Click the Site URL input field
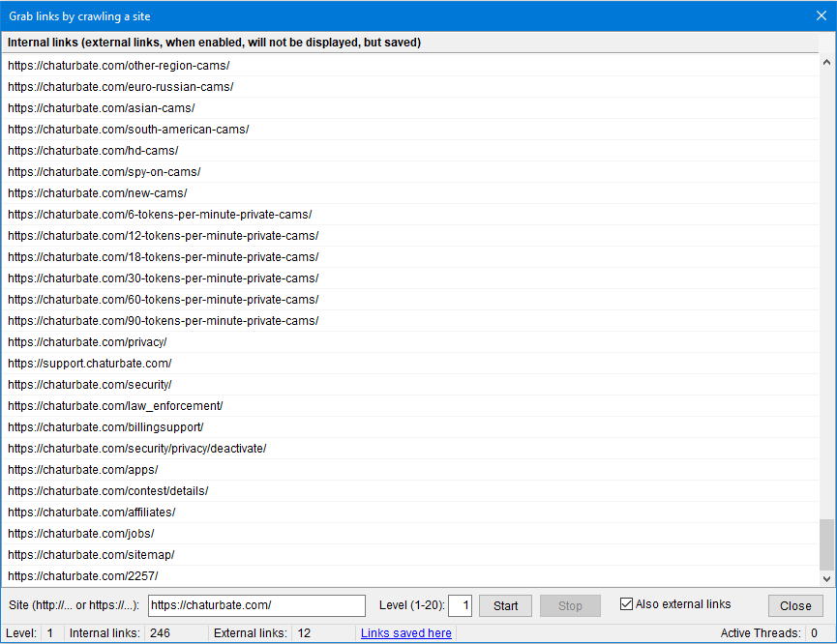 point(256,605)
